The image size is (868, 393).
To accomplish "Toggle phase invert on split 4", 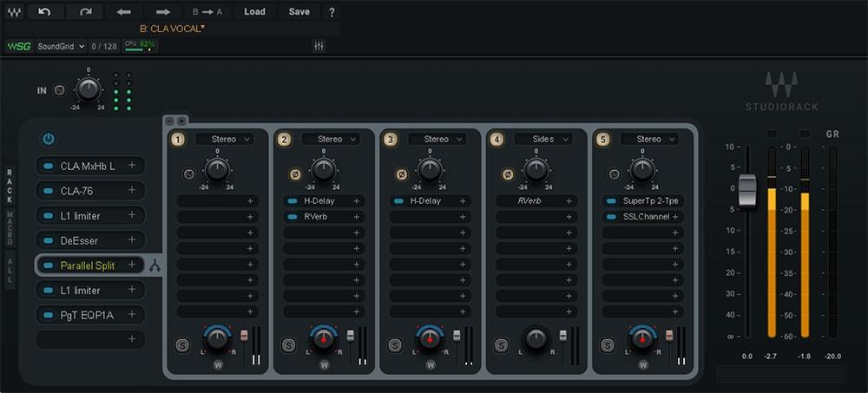I will (x=508, y=174).
